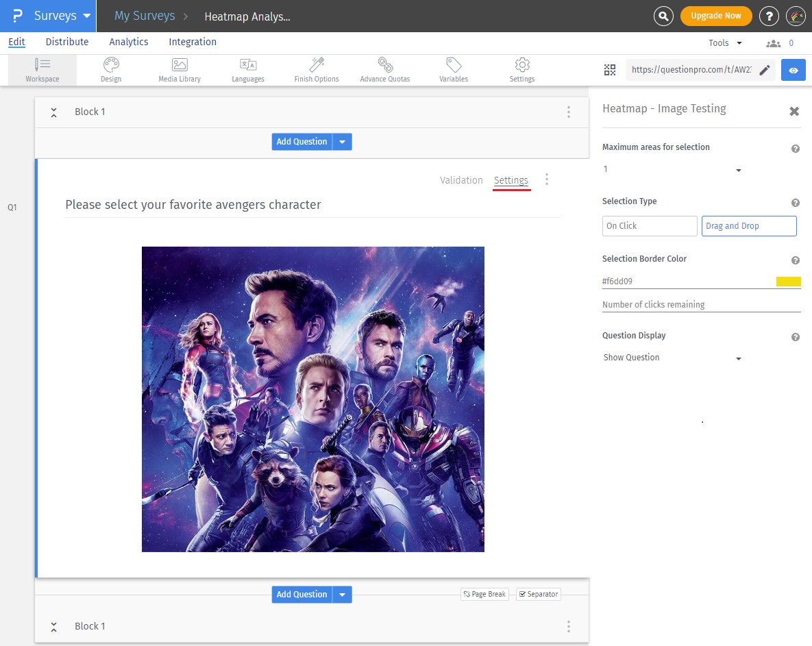Enable the Separator option

coord(539,594)
